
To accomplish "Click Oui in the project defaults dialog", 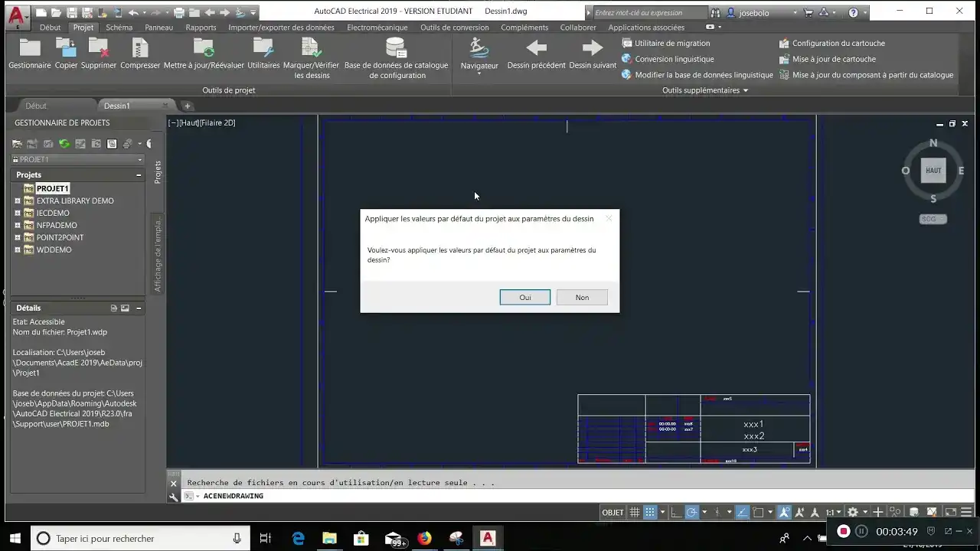I will coord(524,297).
